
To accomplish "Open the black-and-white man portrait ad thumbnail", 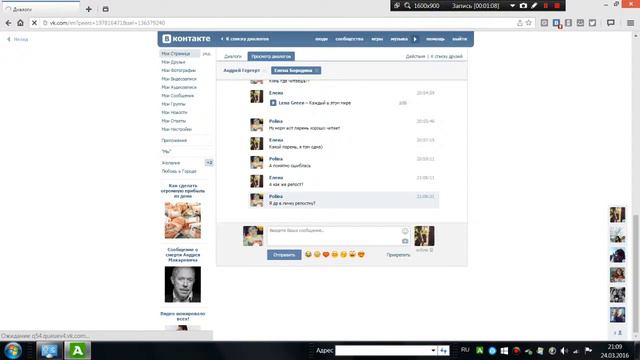I will click(x=182, y=284).
